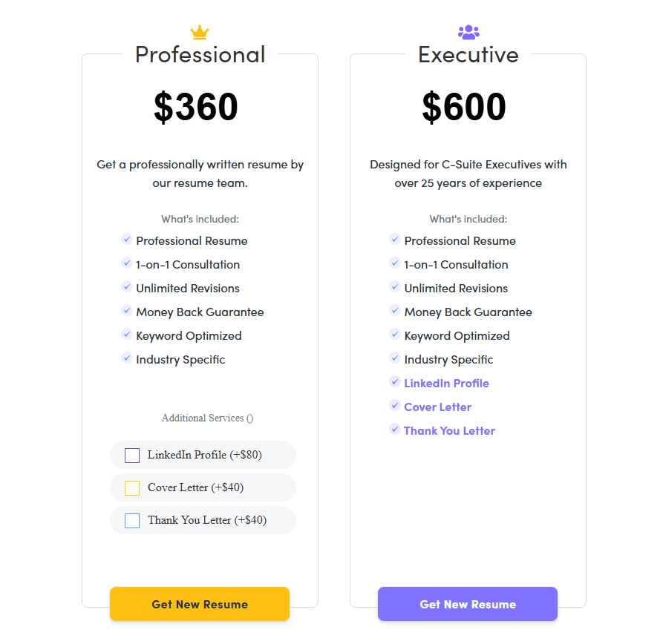Click the purple people icon above Executive
The width and height of the screenshot is (663, 644).
pos(468,33)
